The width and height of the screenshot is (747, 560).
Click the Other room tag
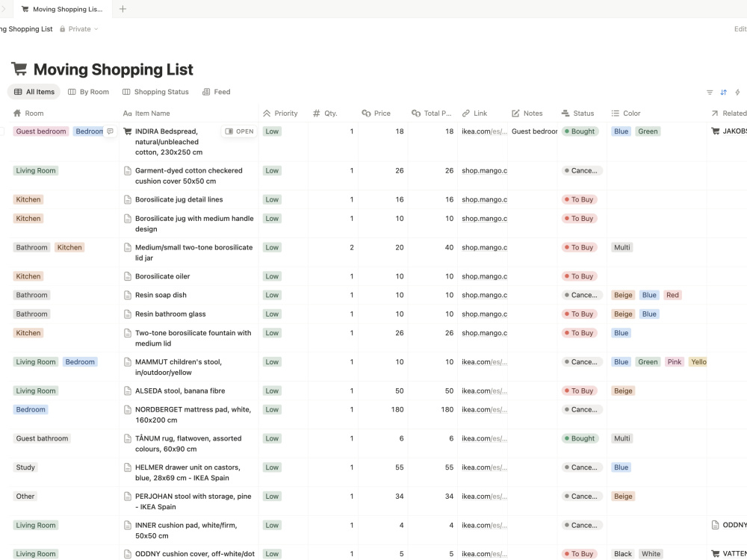(x=25, y=497)
